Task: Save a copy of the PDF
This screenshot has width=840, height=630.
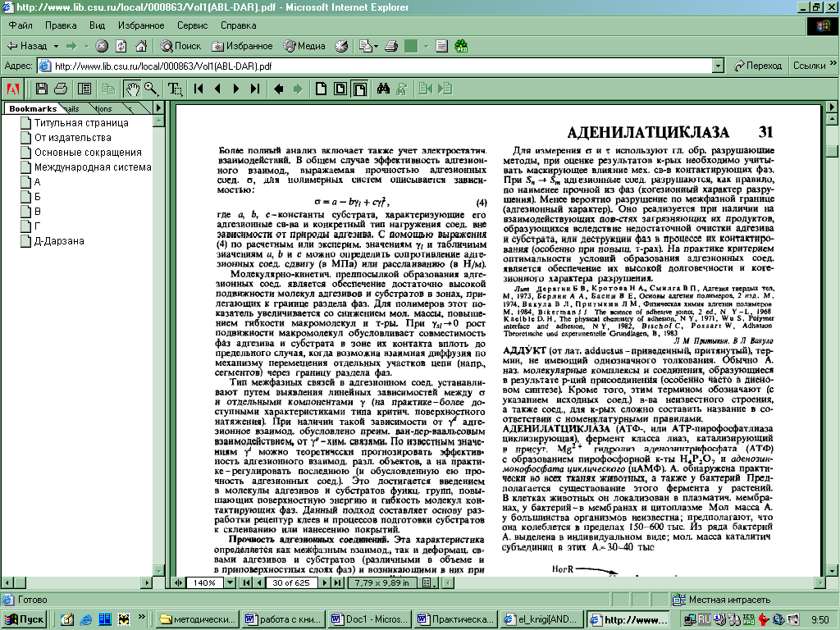Action: 41,89
